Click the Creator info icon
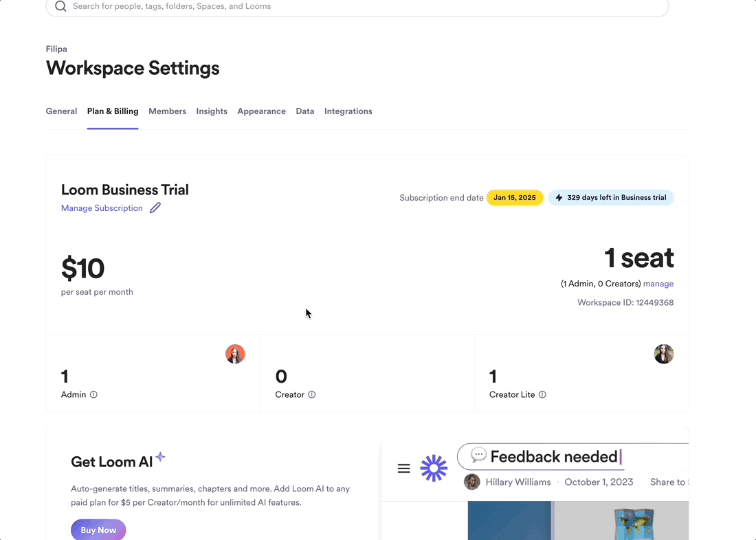The image size is (756, 540). tap(311, 395)
